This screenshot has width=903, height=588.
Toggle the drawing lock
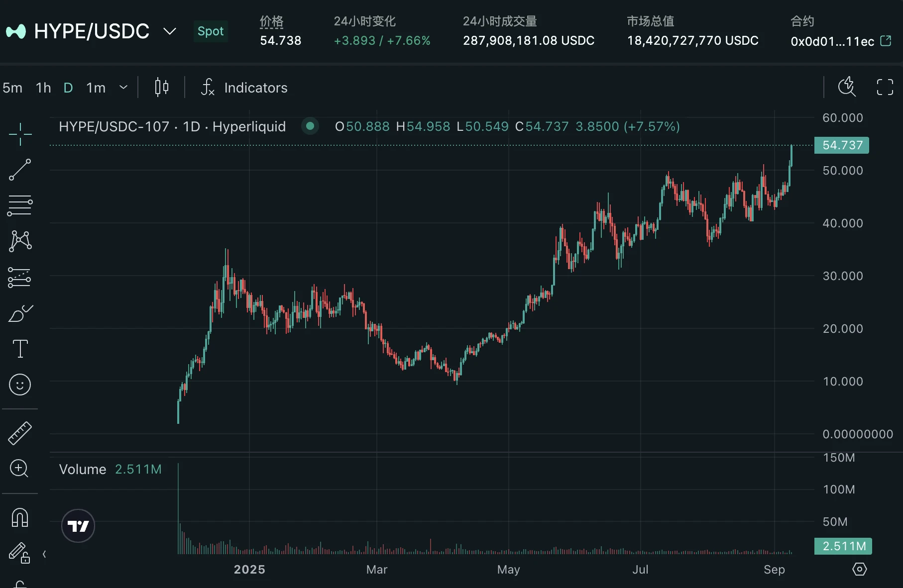tap(20, 554)
